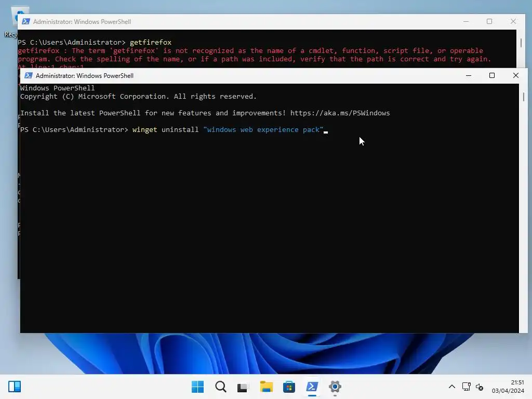
Task: Minimize the front PowerShell window
Action: (469, 75)
